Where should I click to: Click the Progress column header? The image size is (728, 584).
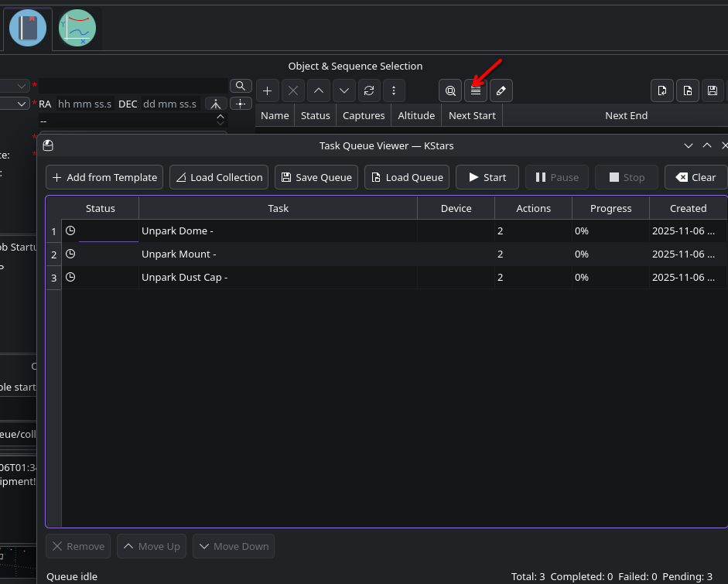tap(610, 208)
